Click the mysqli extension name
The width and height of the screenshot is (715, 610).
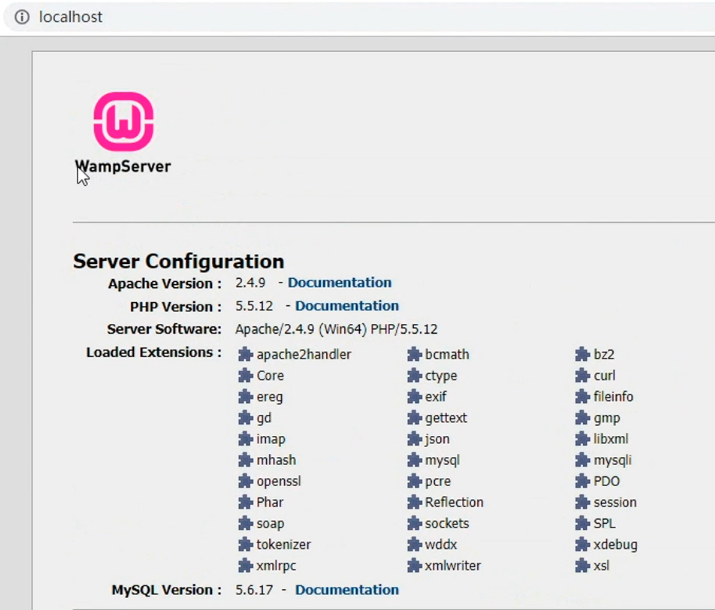[612, 460]
